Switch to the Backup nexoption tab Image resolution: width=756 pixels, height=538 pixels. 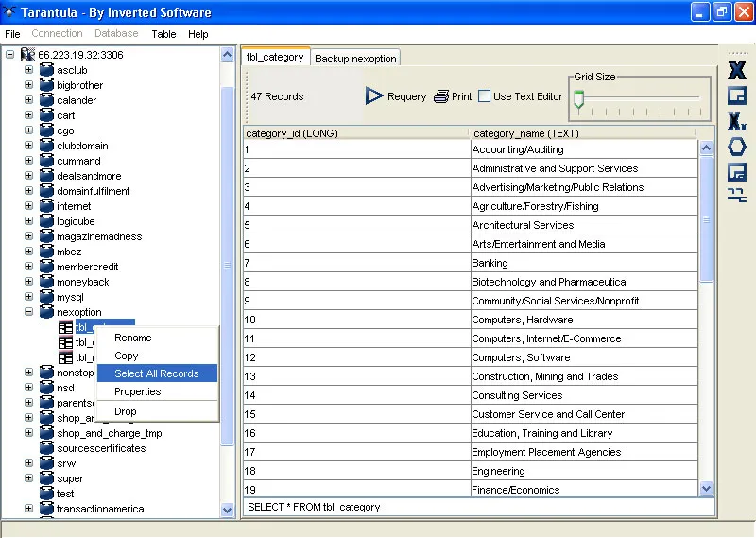pyautogui.click(x=356, y=59)
